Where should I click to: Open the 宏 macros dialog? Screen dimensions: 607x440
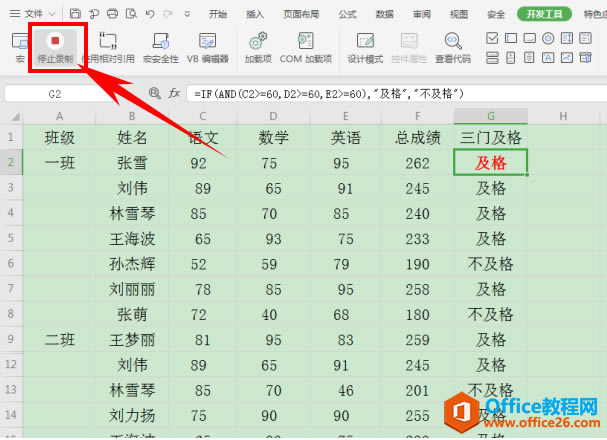tap(19, 47)
